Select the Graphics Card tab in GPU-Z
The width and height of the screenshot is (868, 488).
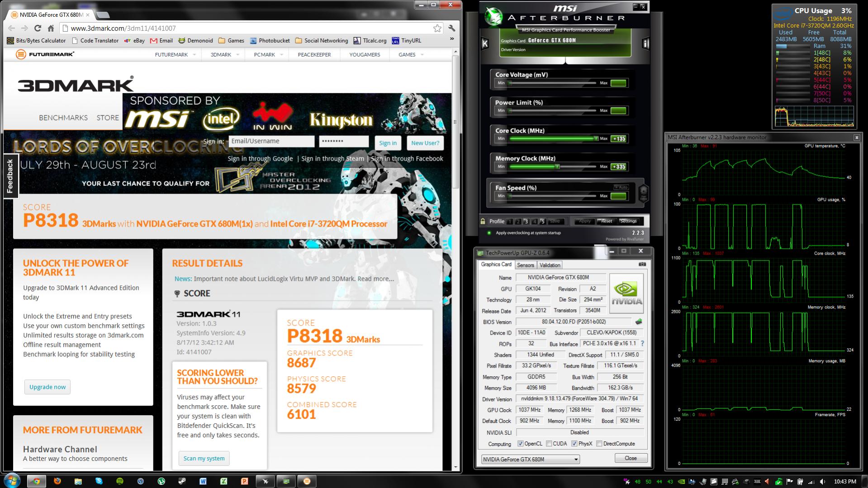coord(496,265)
